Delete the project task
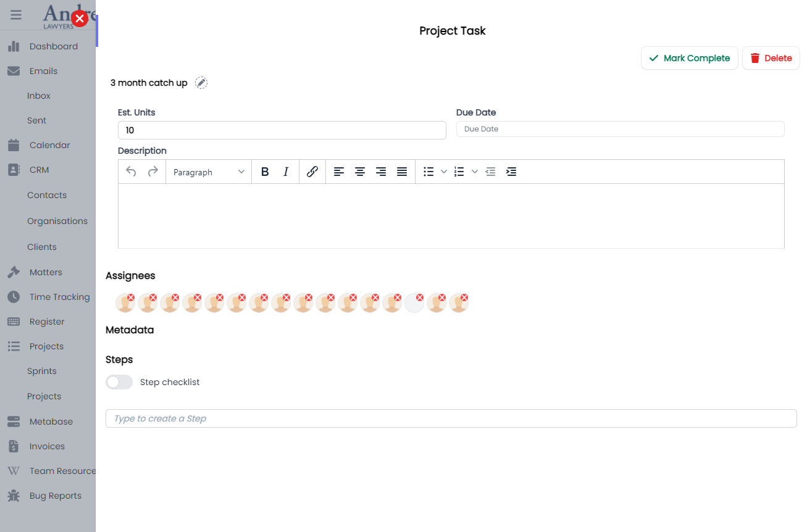The image size is (807, 532). point(771,58)
